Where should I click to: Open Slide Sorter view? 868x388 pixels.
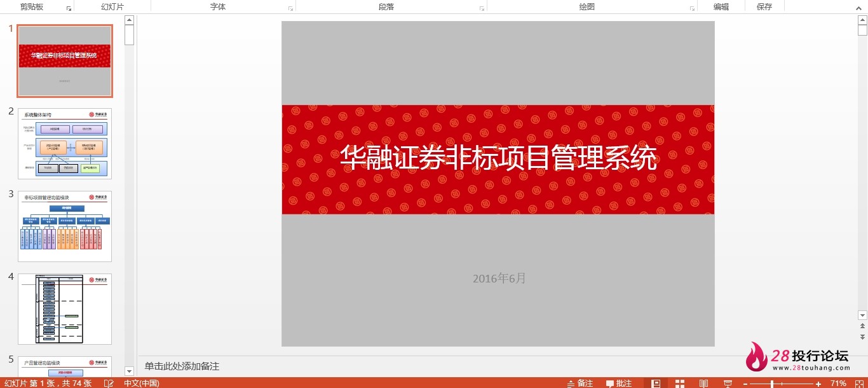(680, 383)
